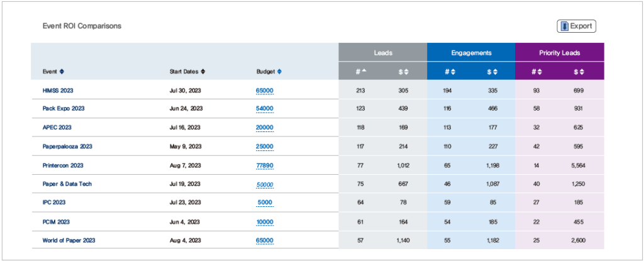Viewport: 644px width, 261px height.
Task: Select the purple Priority Leads header
Action: tap(559, 53)
